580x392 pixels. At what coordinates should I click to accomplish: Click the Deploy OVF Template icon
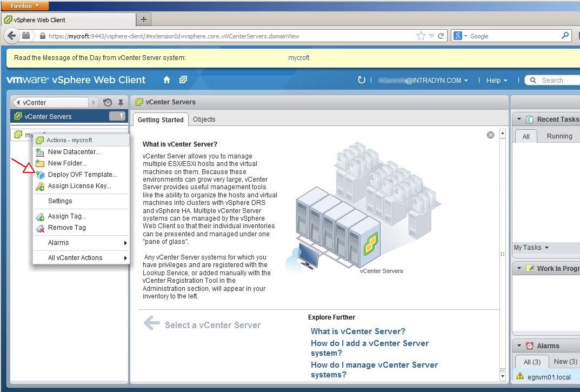click(40, 175)
